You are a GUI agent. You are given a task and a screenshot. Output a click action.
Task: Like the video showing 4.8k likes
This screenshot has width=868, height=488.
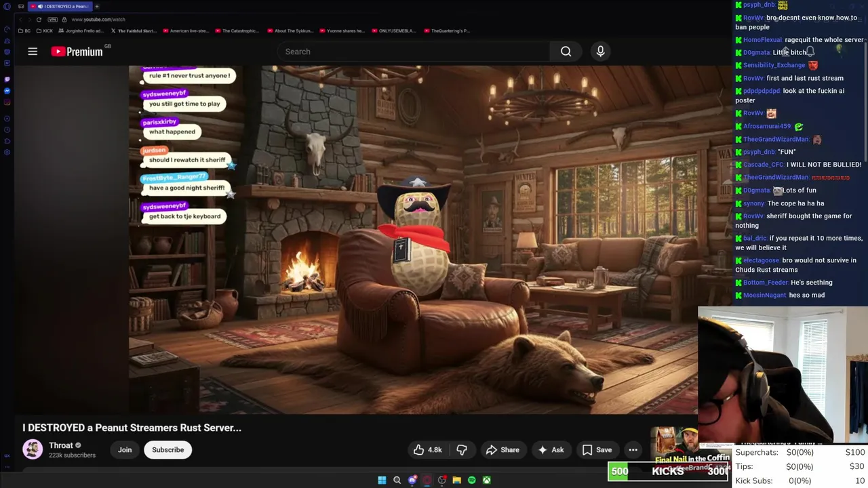(427, 450)
